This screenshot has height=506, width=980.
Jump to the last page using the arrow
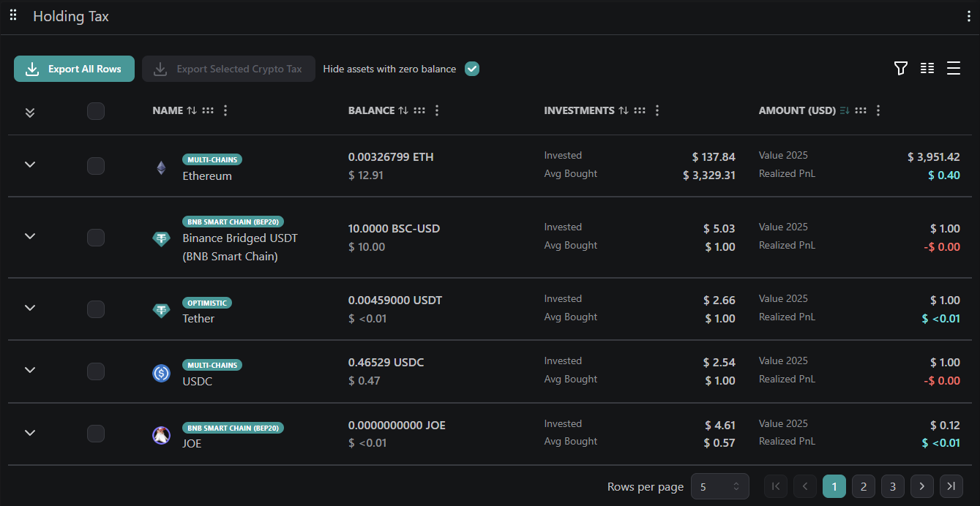(x=951, y=486)
